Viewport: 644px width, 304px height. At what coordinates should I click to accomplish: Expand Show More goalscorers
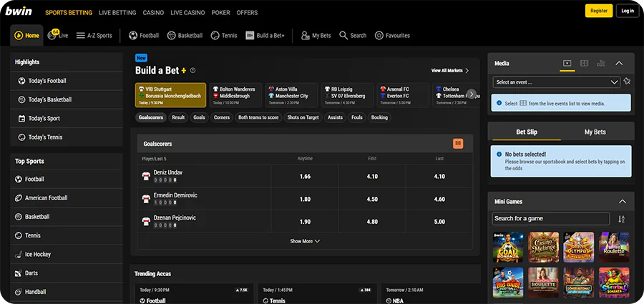pos(305,241)
